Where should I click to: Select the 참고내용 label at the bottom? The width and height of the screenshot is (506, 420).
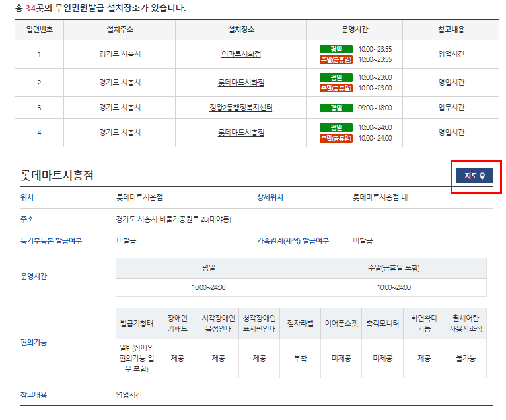[34, 395]
